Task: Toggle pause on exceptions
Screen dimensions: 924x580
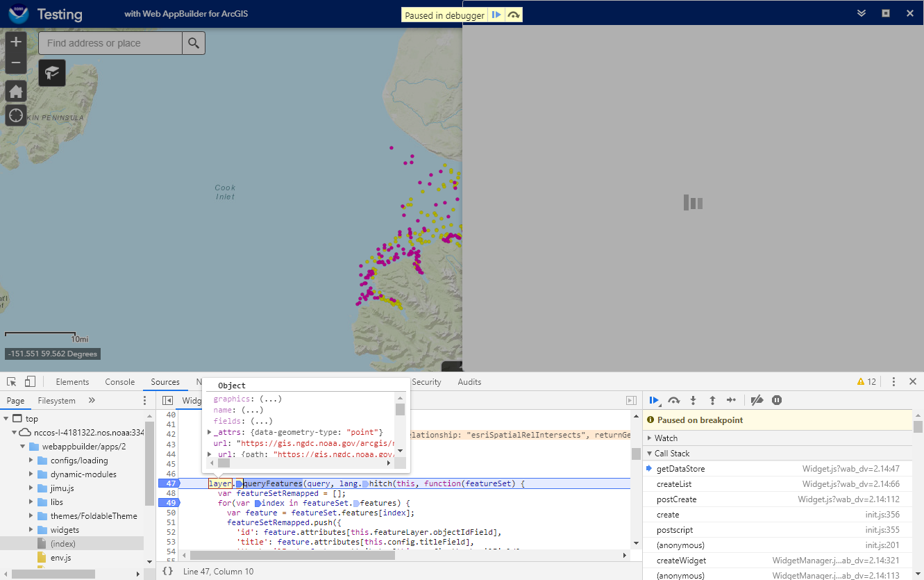Action: point(777,400)
